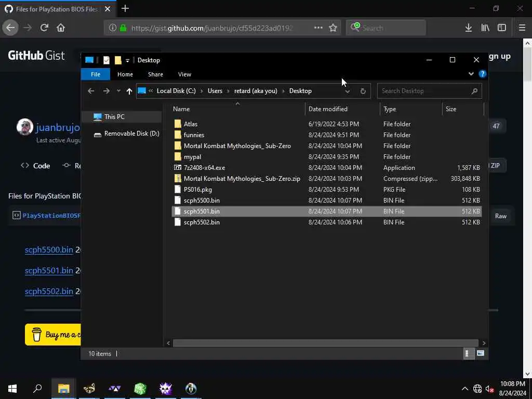The height and width of the screenshot is (399, 532).
Task: Expand the Explorer ribbon chevron
Action: pos(471,74)
